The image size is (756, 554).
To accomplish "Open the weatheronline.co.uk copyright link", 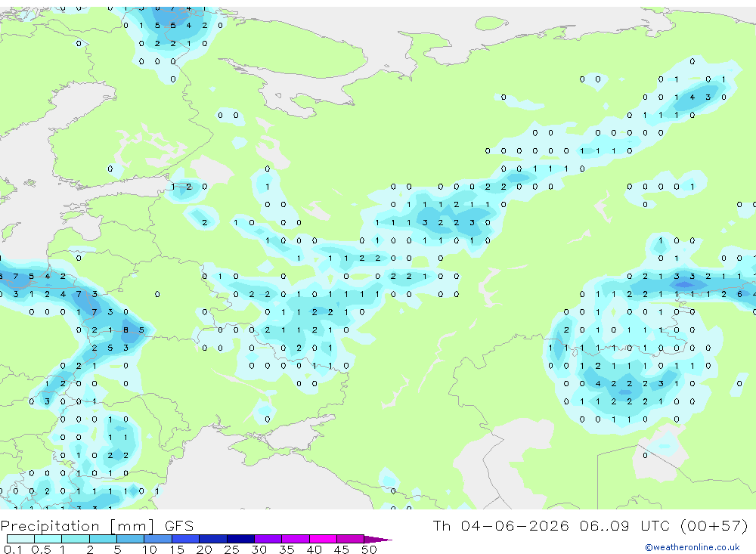I will [x=692, y=547].
